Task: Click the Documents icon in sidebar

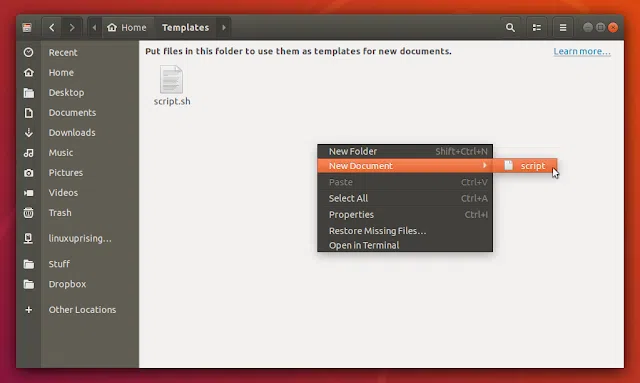Action: pyautogui.click(x=29, y=113)
